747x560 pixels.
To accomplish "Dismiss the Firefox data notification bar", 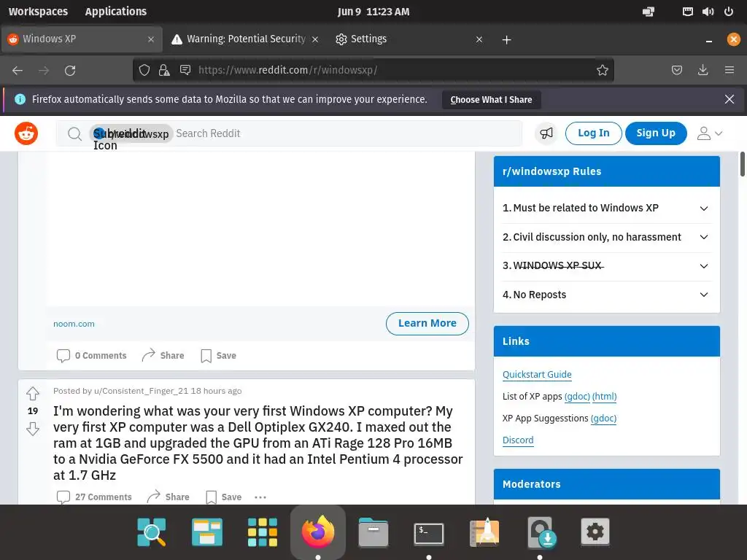I will pos(729,99).
